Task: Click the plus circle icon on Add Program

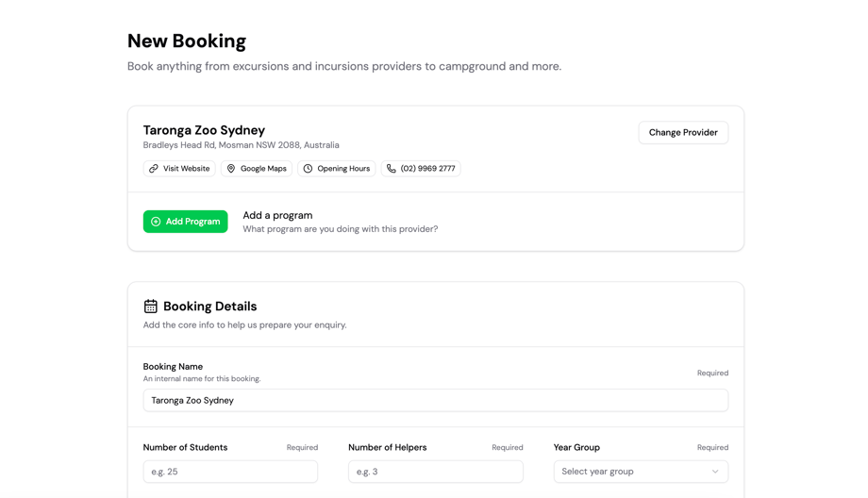Action: pyautogui.click(x=156, y=222)
